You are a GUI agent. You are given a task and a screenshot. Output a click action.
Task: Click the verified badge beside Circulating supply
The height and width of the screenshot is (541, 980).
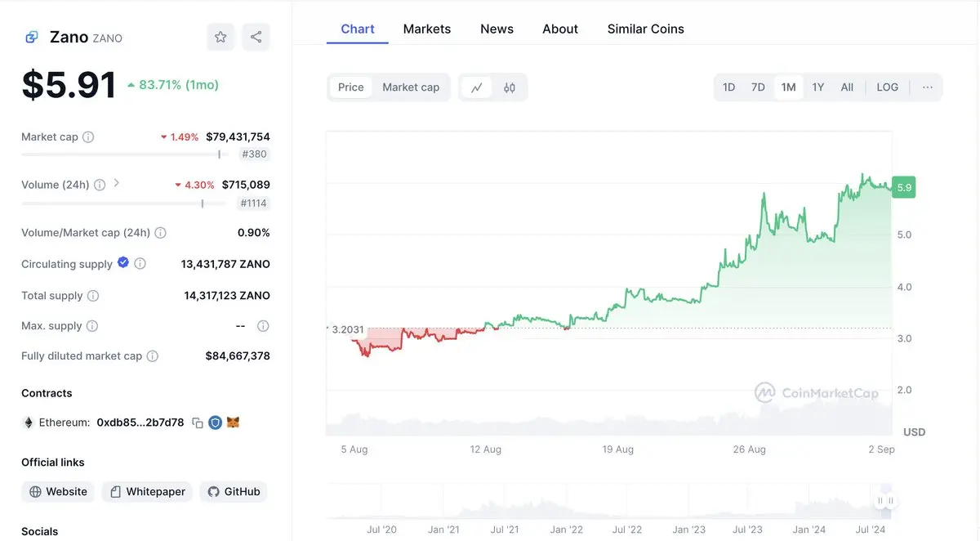click(x=123, y=262)
